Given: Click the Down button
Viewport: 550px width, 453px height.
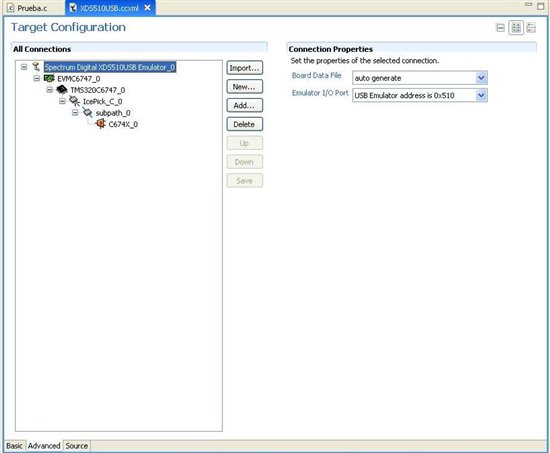Looking at the screenshot, I should point(244,162).
